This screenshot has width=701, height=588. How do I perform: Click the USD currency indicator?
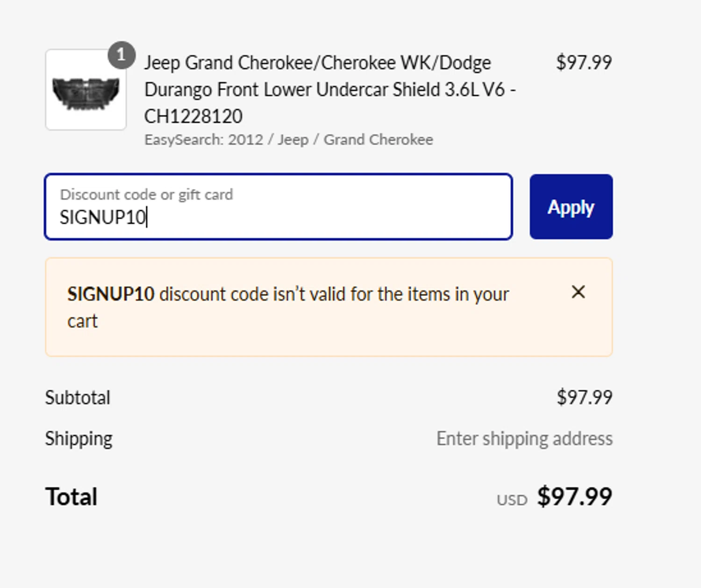point(512,500)
